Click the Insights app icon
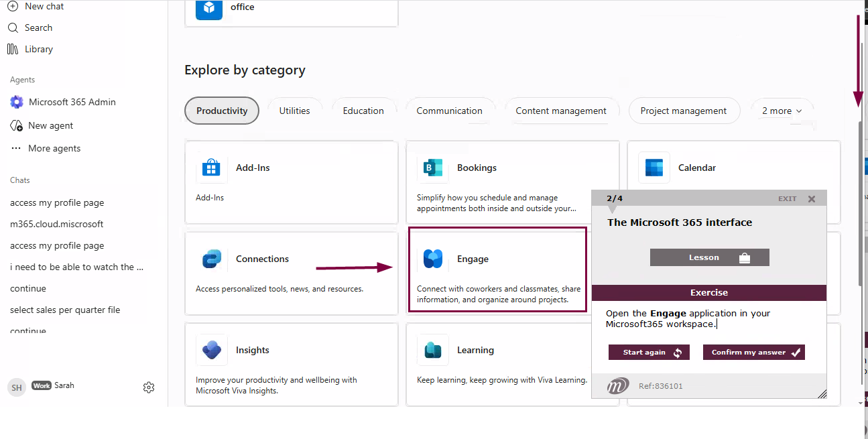The height and width of the screenshot is (439, 868). coord(211,350)
